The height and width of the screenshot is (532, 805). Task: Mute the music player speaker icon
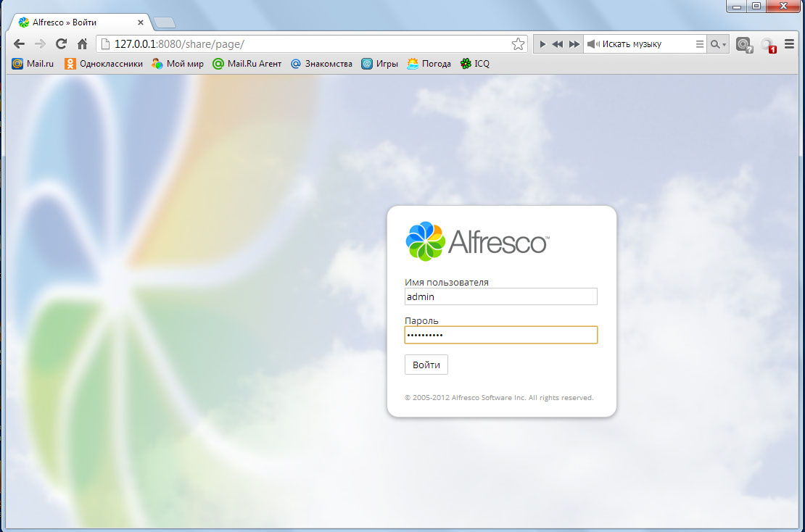point(593,44)
